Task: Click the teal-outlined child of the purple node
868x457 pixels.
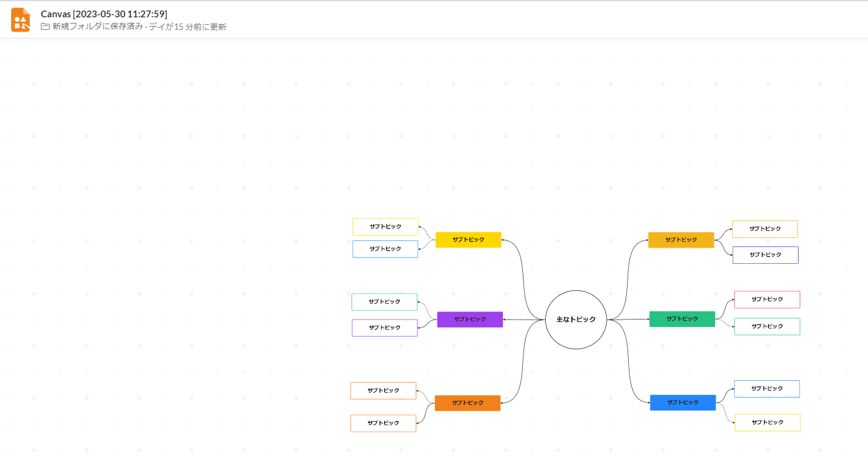Action: pos(384,302)
